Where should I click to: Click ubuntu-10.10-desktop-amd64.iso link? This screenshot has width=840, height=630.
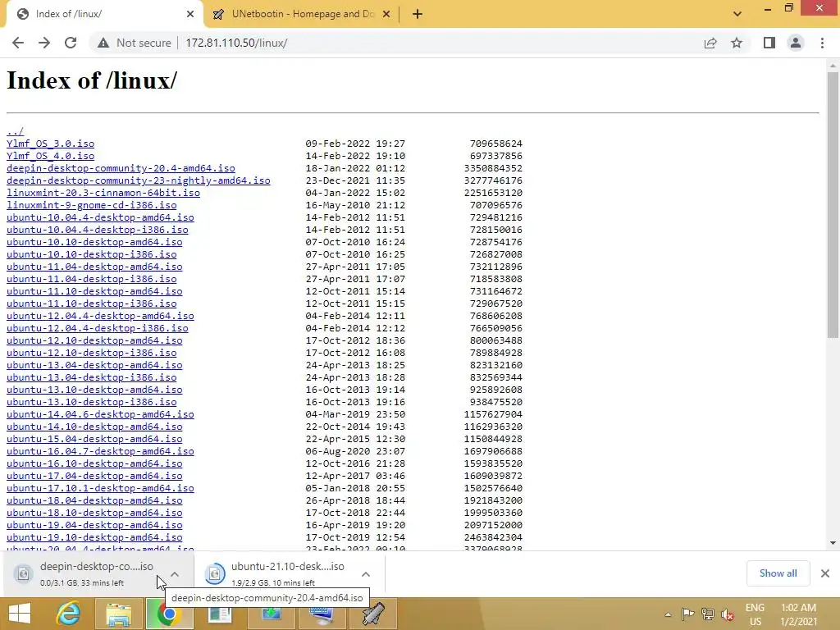click(x=94, y=242)
